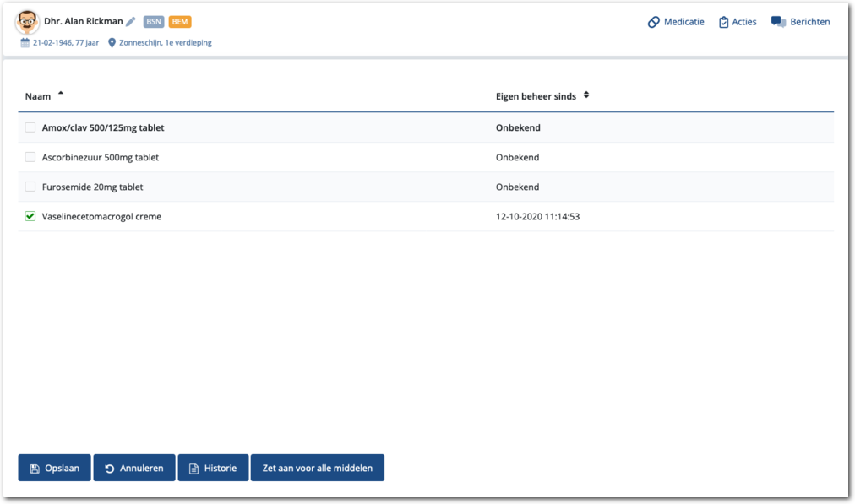855x504 pixels.
Task: Click the calendar icon next to birthdate
Action: (25, 42)
